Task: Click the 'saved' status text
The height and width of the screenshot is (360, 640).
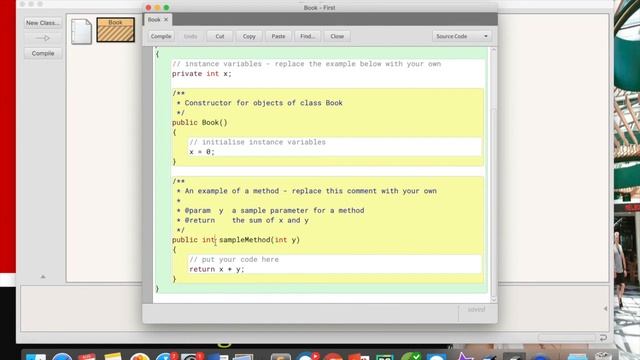Action: 476,309
